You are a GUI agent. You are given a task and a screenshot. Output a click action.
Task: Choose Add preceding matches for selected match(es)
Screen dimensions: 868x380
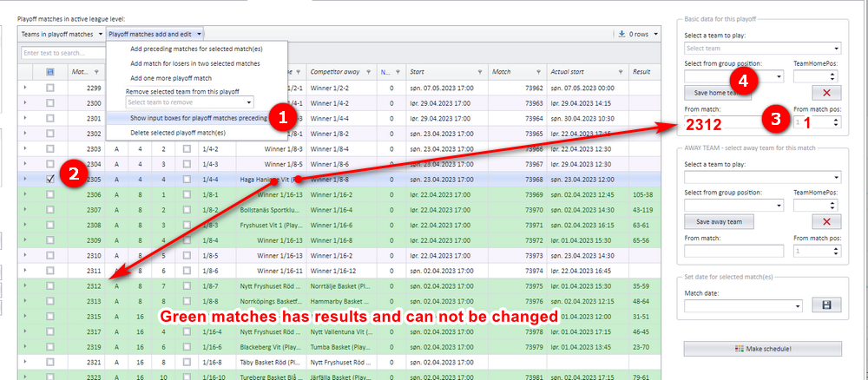(x=196, y=49)
